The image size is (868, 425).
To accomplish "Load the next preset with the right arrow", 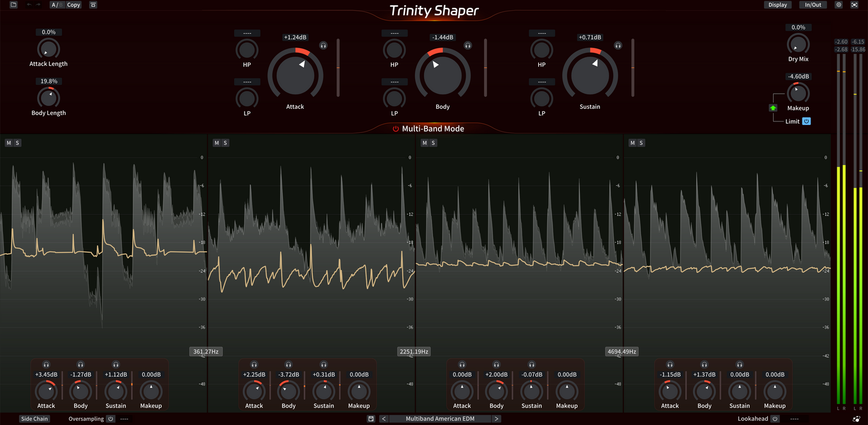I will point(496,418).
